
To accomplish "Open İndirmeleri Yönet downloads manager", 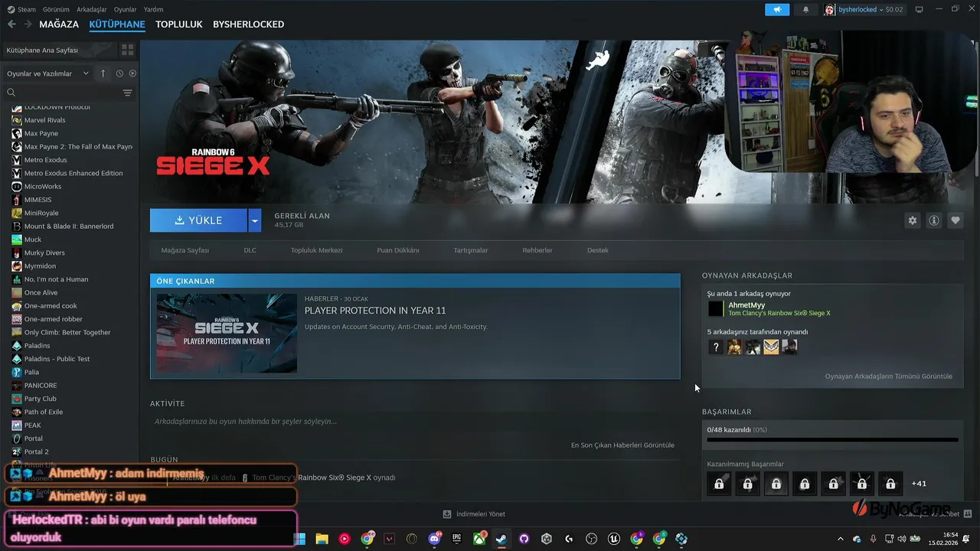I will point(474,514).
